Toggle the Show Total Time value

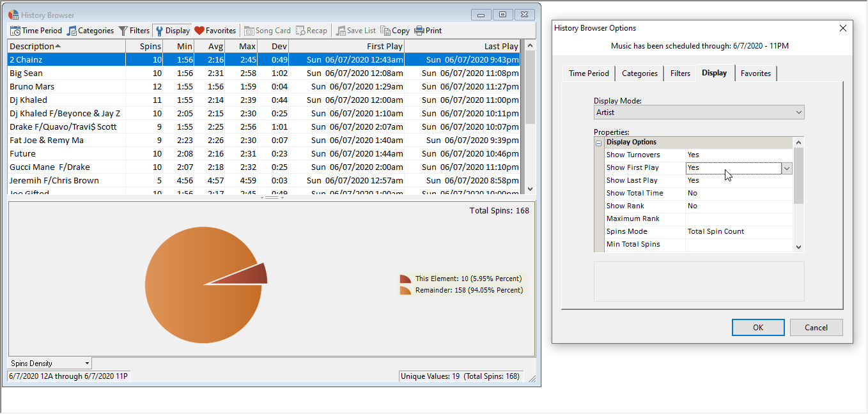click(738, 193)
